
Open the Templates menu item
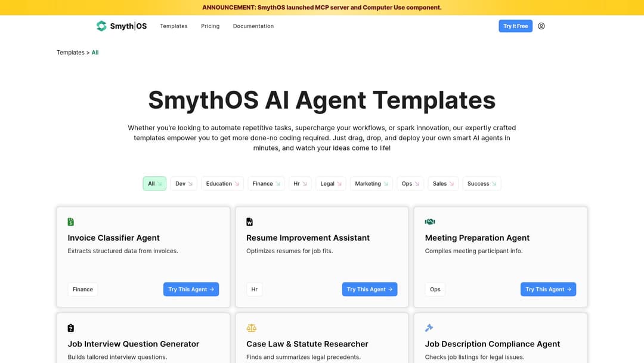click(x=174, y=26)
